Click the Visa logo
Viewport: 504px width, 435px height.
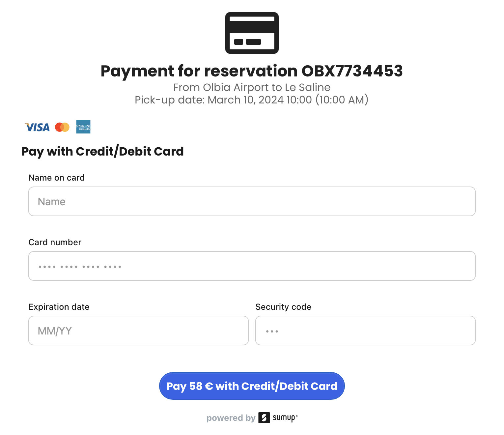[x=37, y=127]
